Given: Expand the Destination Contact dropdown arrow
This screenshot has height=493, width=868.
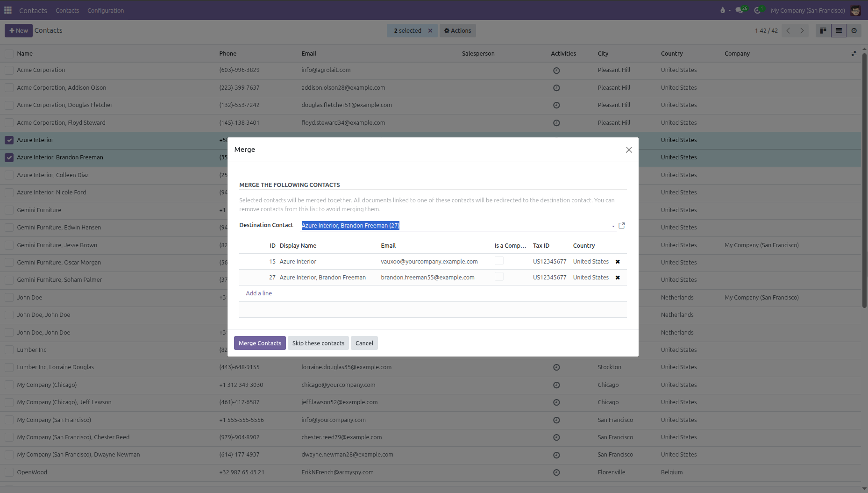Looking at the screenshot, I should (x=613, y=226).
